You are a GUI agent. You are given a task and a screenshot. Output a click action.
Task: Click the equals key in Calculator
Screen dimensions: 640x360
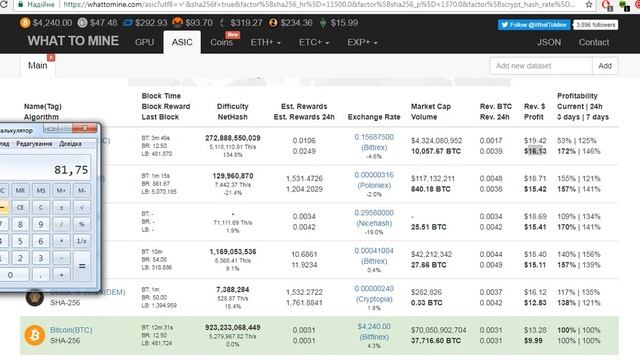[82, 266]
